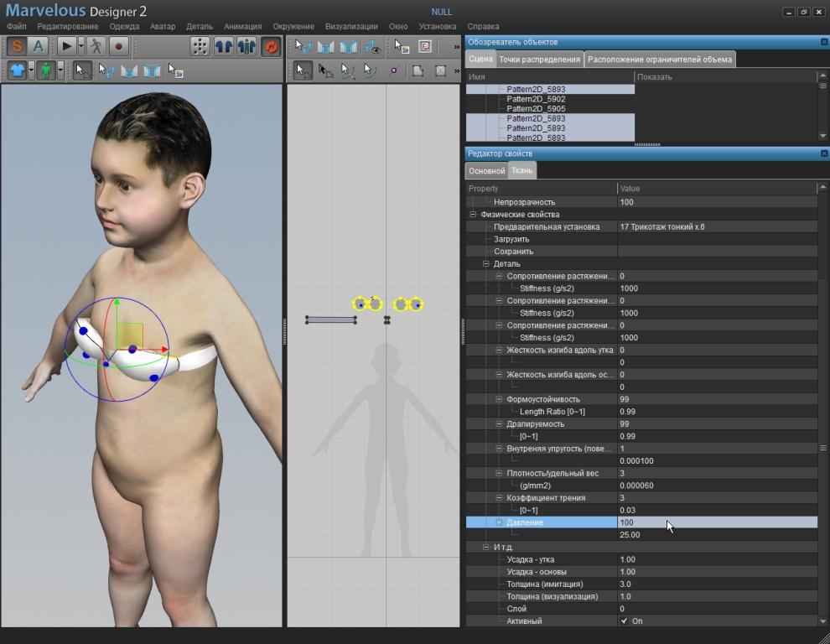The image size is (830, 644).
Task: Collapse the Деталь property group
Action: [x=486, y=264]
